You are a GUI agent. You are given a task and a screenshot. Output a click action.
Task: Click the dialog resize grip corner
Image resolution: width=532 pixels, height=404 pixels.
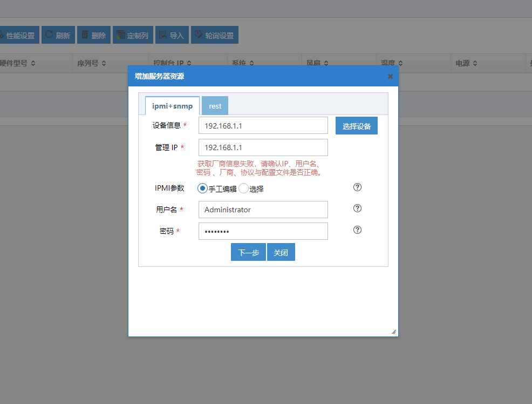point(393,332)
